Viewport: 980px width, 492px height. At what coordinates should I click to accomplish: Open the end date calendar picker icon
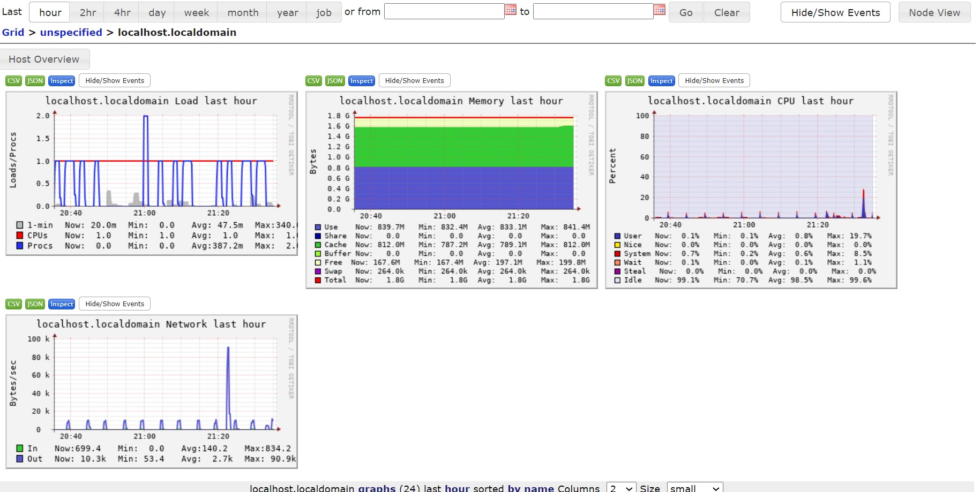(x=660, y=10)
